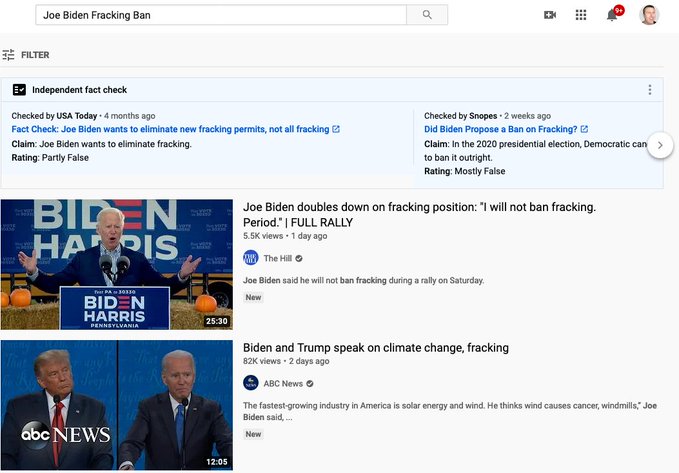
Task: Open fact check three-dot options menu
Action: pyautogui.click(x=649, y=90)
